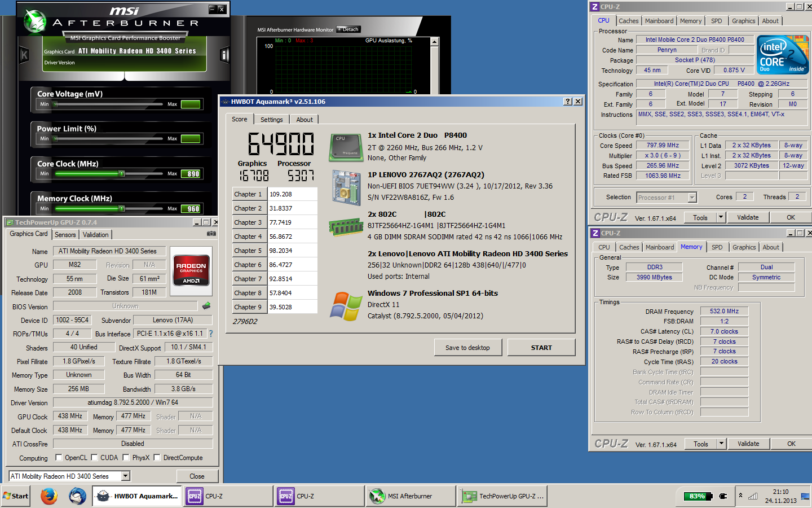812x508 pixels.
Task: Expand Tools dropdown arrow in lower CPU-Z
Action: point(721,444)
